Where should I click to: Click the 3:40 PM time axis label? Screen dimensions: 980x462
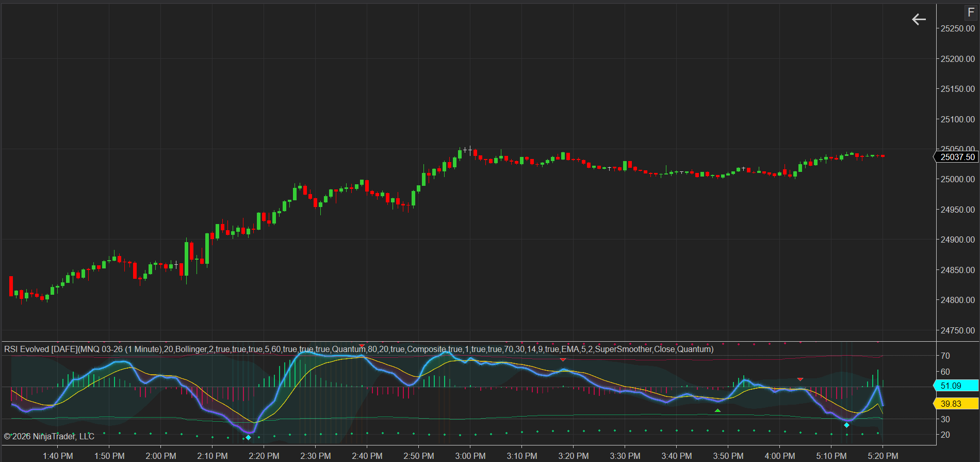[x=677, y=456]
